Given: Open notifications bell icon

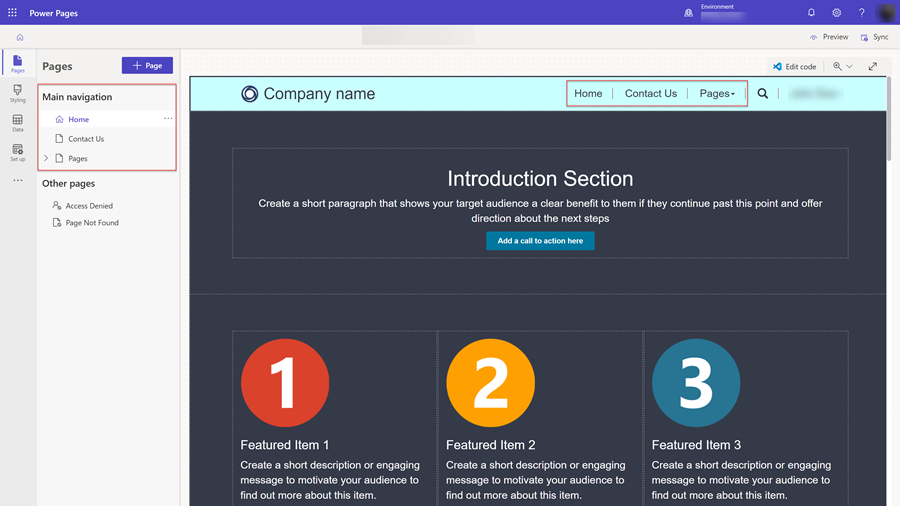Looking at the screenshot, I should (811, 13).
